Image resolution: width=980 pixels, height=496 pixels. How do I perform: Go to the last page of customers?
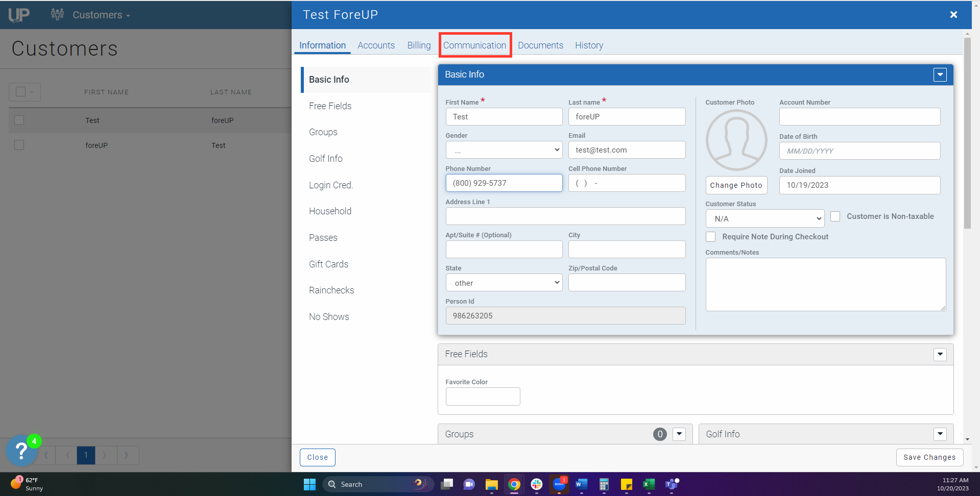click(x=127, y=455)
